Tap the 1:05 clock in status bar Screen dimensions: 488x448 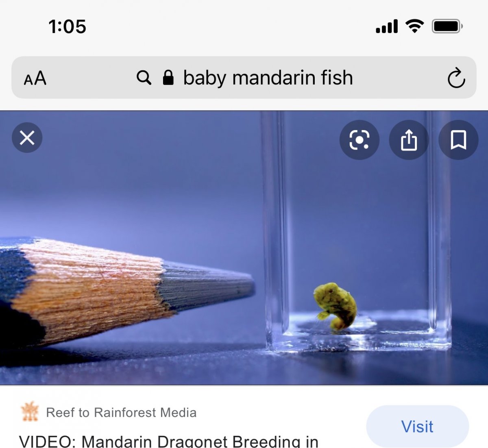coord(67,27)
